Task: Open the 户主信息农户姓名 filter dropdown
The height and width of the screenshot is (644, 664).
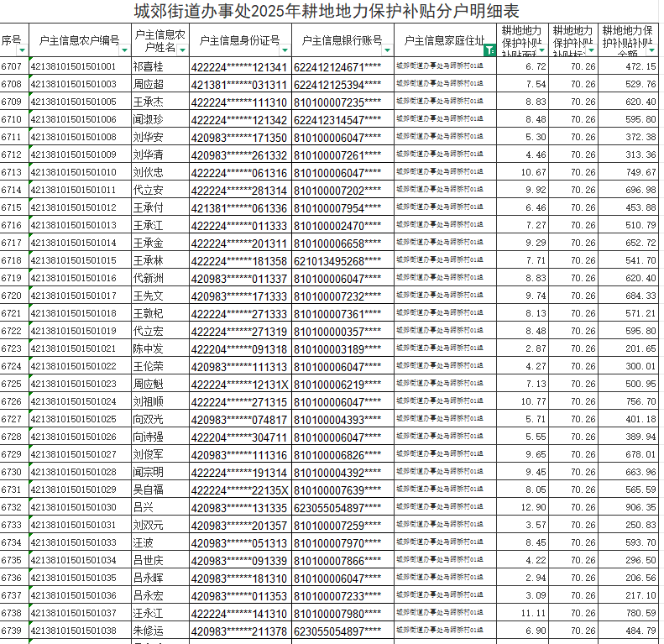Action: click(182, 50)
